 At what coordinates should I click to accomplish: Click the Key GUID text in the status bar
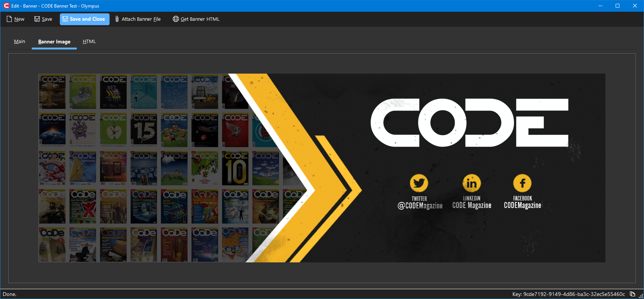[x=569, y=294]
